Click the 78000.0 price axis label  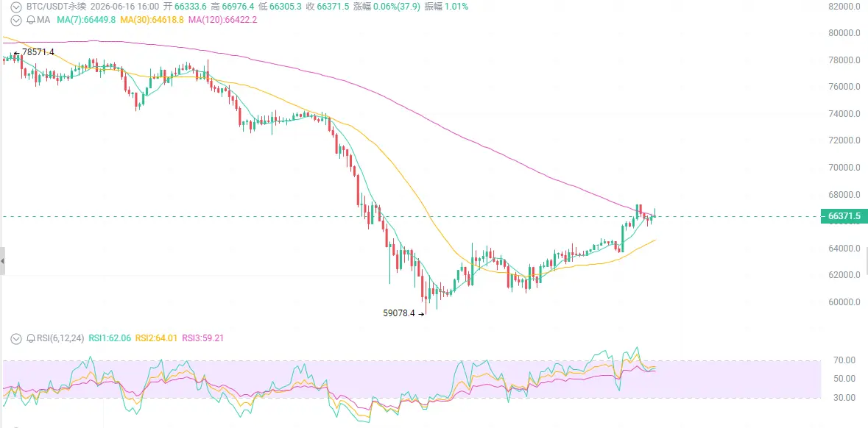[844, 60]
